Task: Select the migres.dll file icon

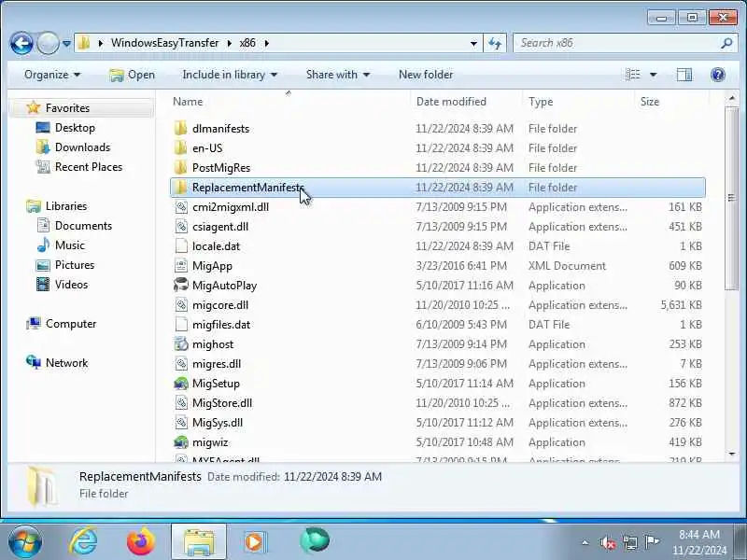Action: (181, 364)
